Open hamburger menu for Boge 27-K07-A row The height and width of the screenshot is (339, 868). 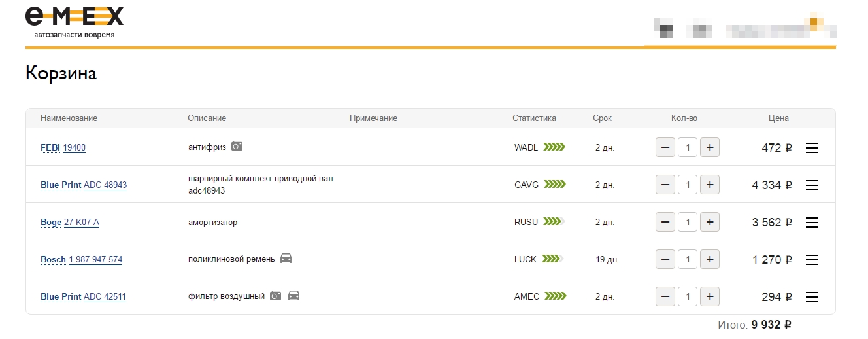(x=811, y=223)
